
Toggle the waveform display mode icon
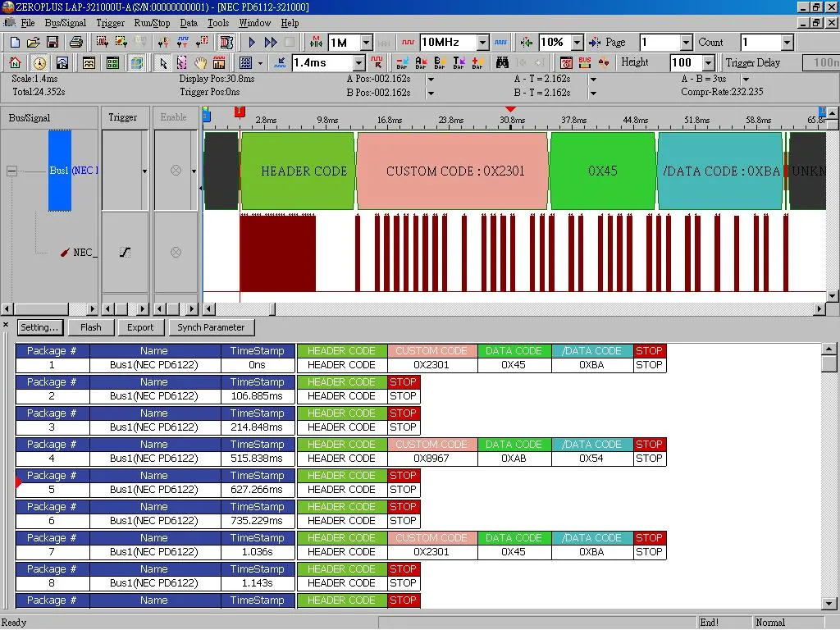click(89, 62)
